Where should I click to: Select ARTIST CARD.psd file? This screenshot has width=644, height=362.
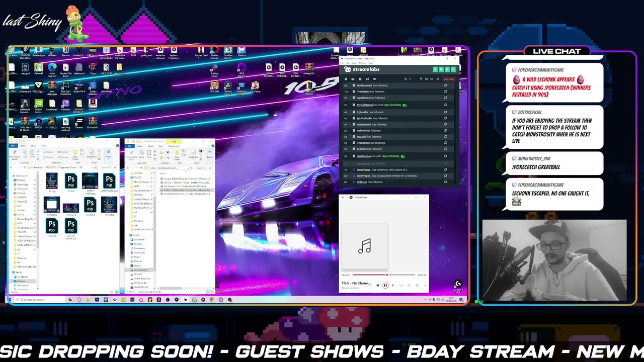[109, 183]
